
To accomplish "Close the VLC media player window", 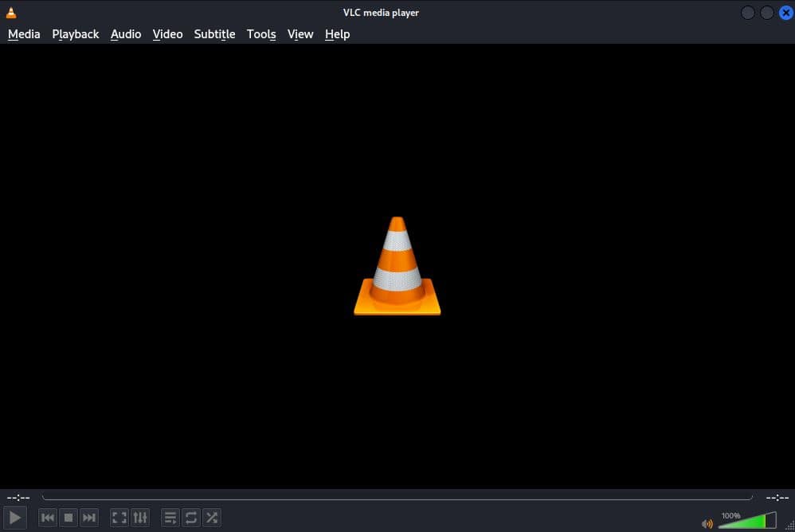I will [786, 13].
